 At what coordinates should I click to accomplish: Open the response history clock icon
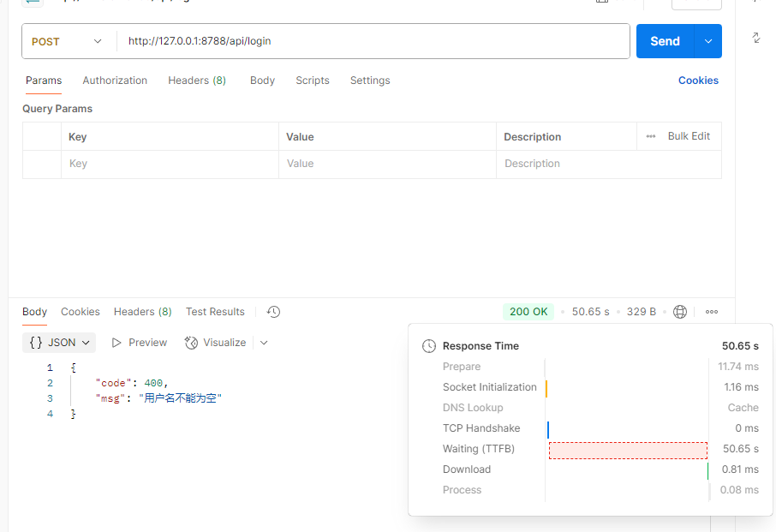(x=273, y=312)
